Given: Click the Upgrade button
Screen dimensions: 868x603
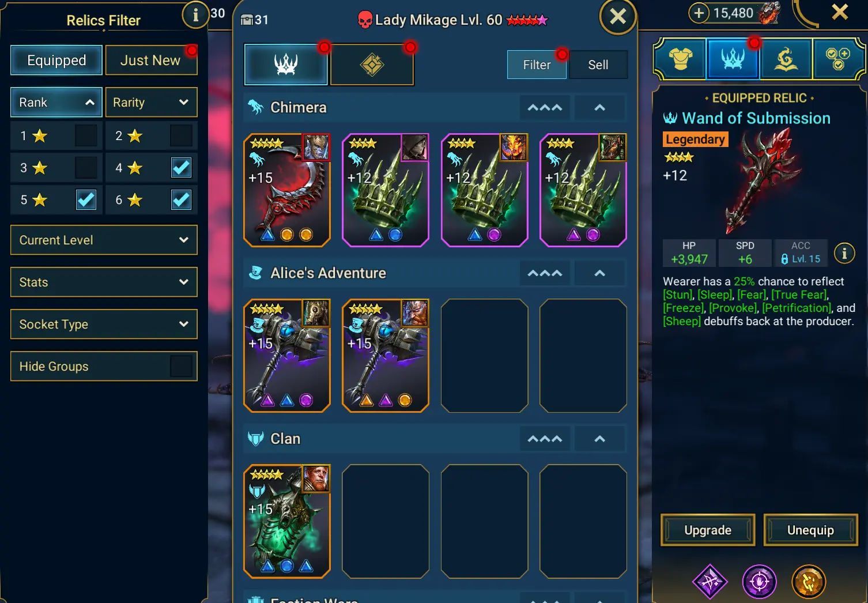Looking at the screenshot, I should point(708,530).
